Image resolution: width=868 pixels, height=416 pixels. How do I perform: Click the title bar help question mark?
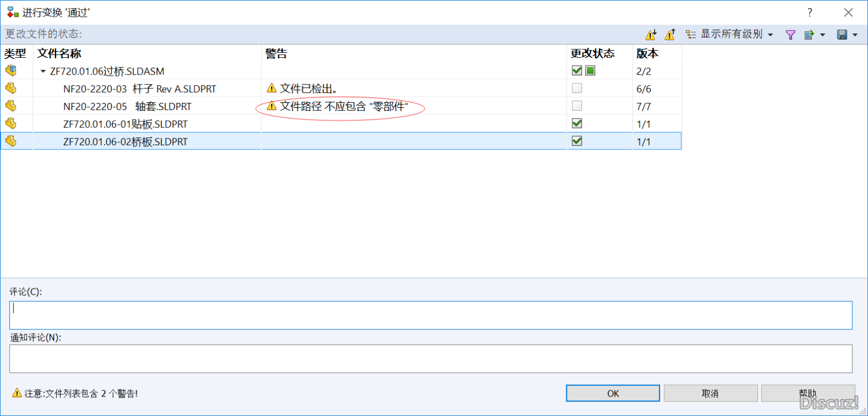pos(810,12)
